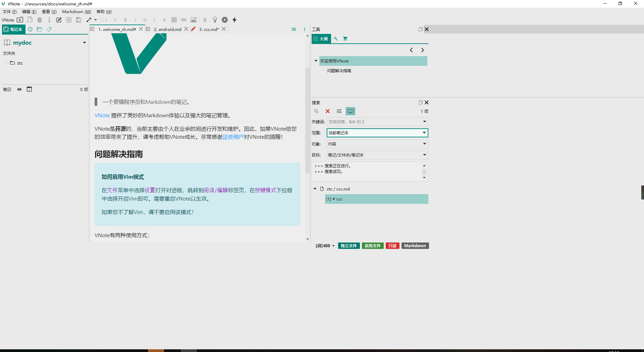Toggle the search console monitor icon

351,111
